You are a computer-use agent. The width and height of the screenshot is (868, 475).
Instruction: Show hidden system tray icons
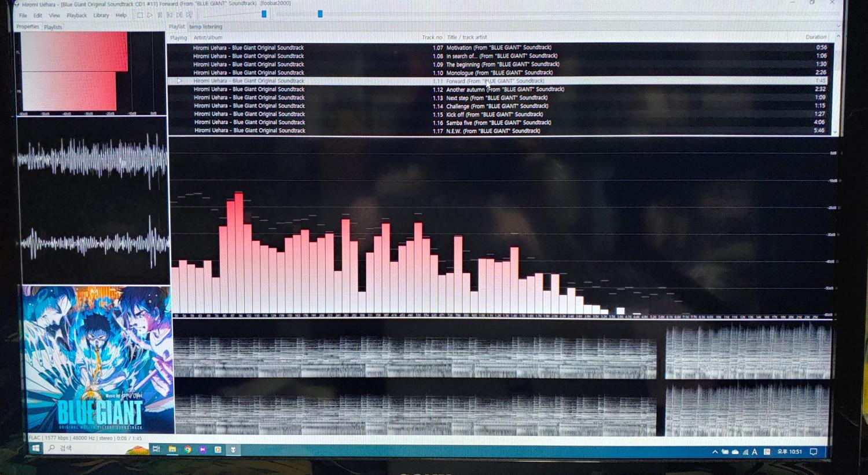click(715, 452)
